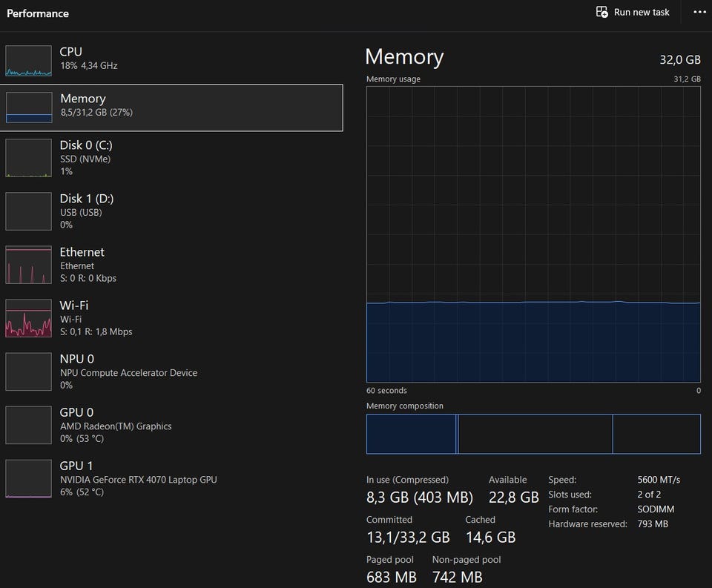This screenshot has width=712, height=588.
Task: Click the Run new task button text
Action: click(x=642, y=13)
